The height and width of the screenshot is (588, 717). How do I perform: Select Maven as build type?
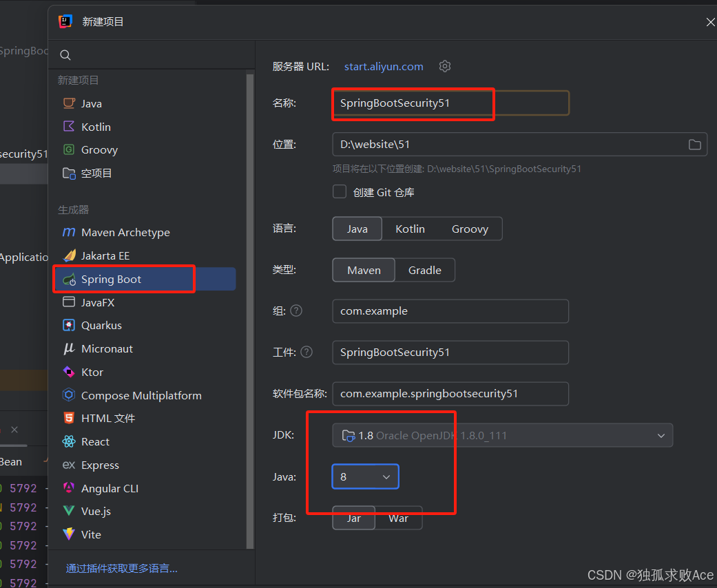pyautogui.click(x=364, y=270)
